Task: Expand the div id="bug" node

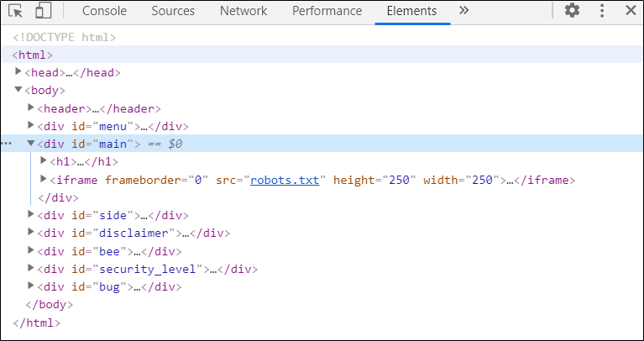Action: (31, 286)
